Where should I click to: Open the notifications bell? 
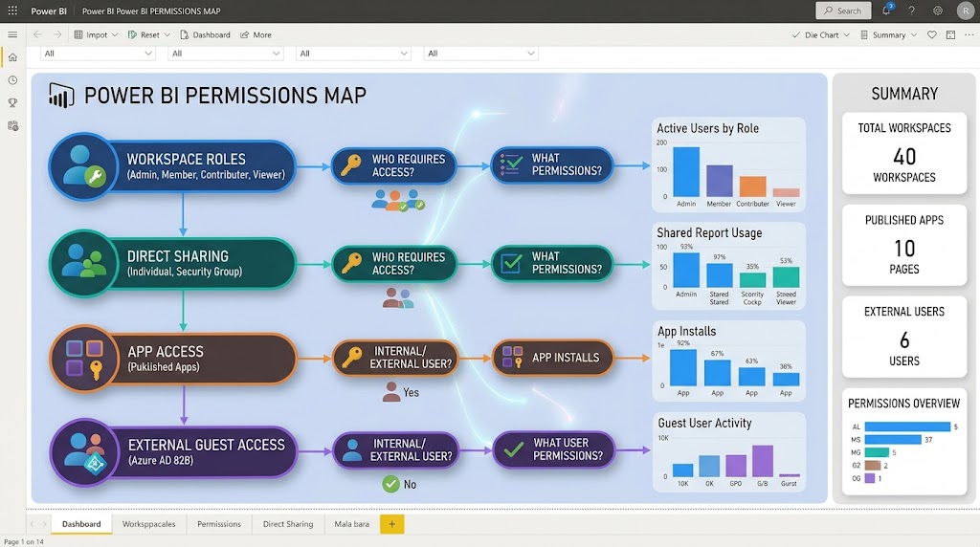pyautogui.click(x=886, y=10)
